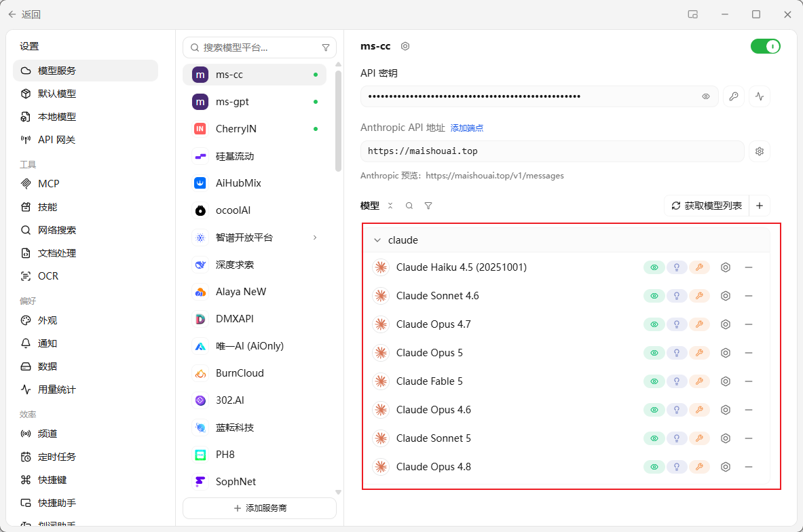The image size is (803, 532).
Task: Open settings gear for Claude Fable 5
Action: [x=726, y=381]
